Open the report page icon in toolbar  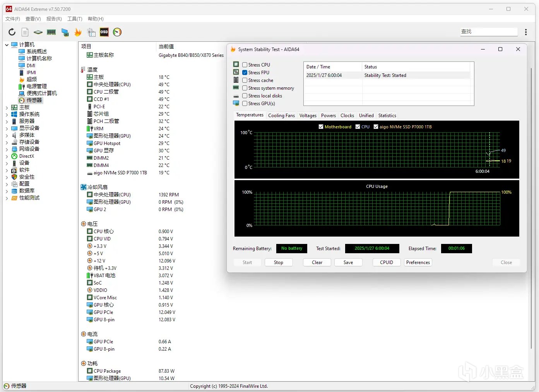[x=25, y=32]
